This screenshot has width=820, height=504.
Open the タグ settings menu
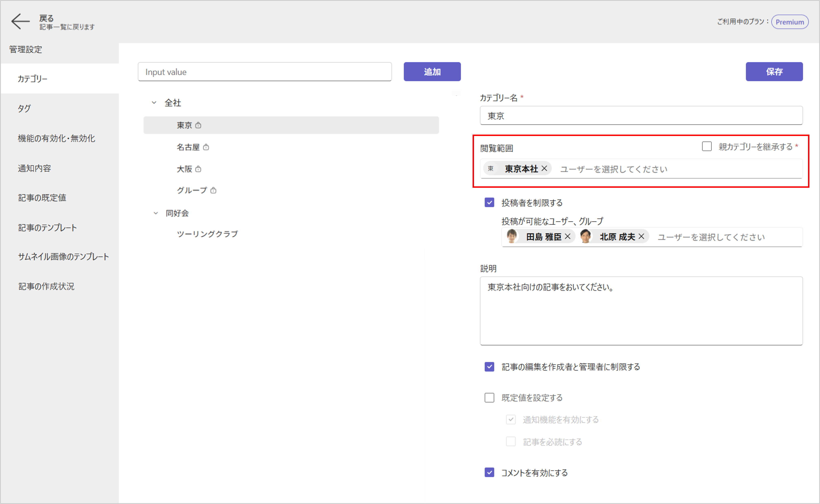24,108
